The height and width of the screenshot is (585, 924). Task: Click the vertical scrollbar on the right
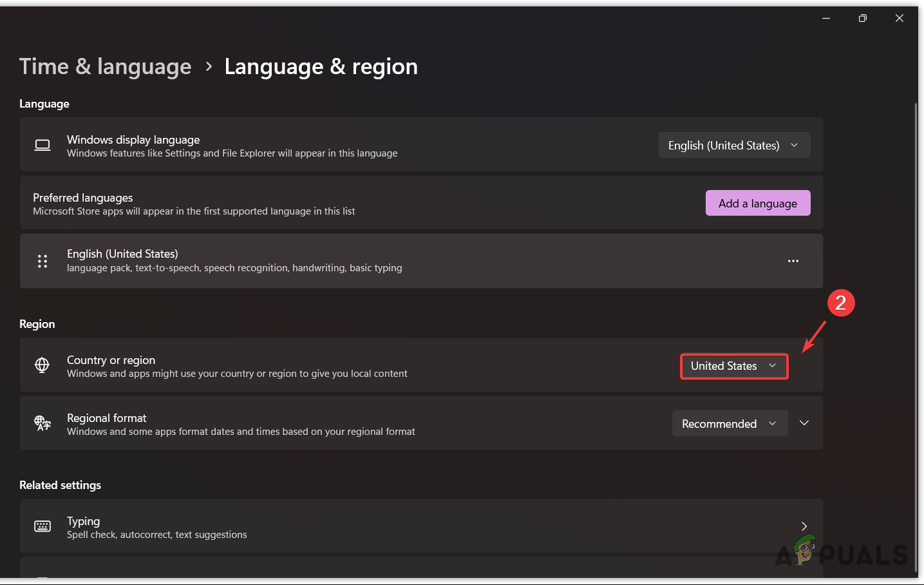(x=916, y=335)
